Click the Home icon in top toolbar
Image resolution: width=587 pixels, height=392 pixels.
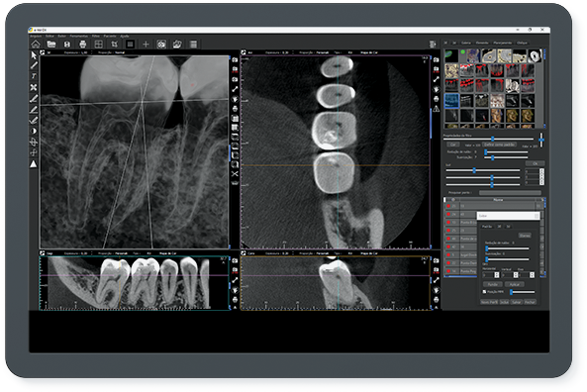[36, 45]
